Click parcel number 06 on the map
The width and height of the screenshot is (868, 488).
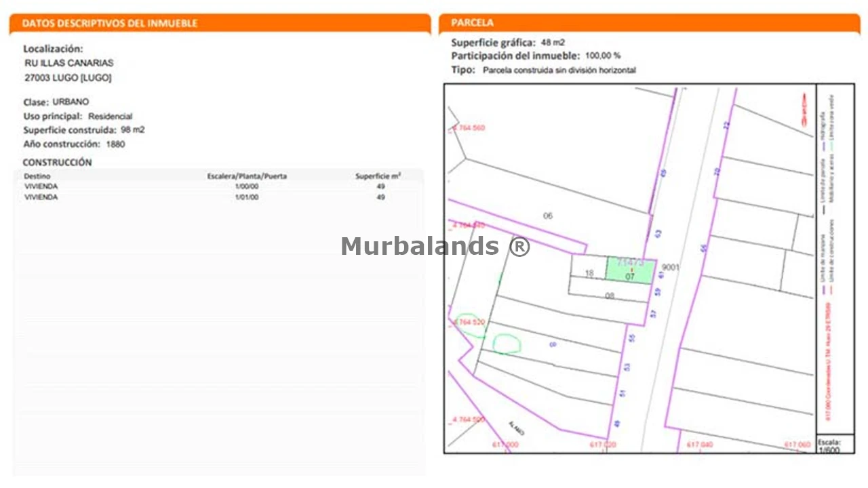coord(548,216)
